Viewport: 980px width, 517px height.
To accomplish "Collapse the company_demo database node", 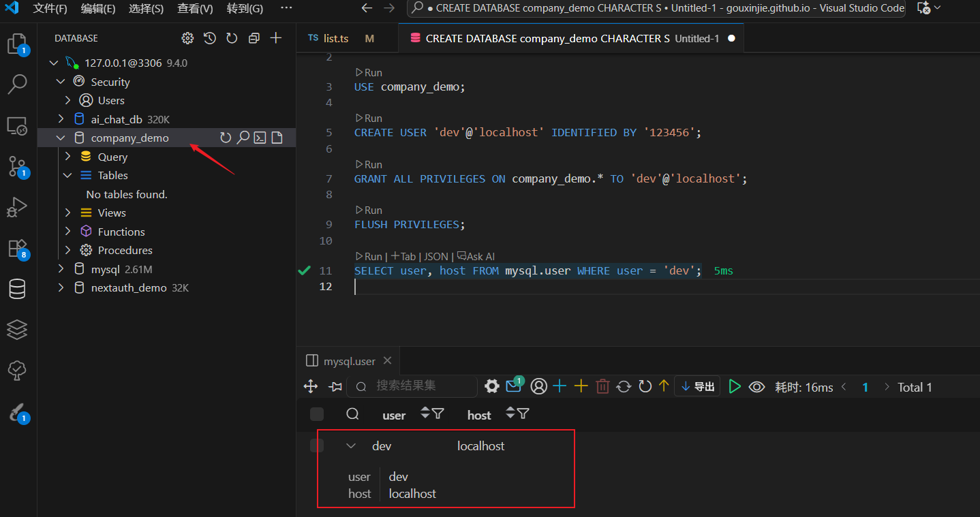I will pyautogui.click(x=60, y=137).
